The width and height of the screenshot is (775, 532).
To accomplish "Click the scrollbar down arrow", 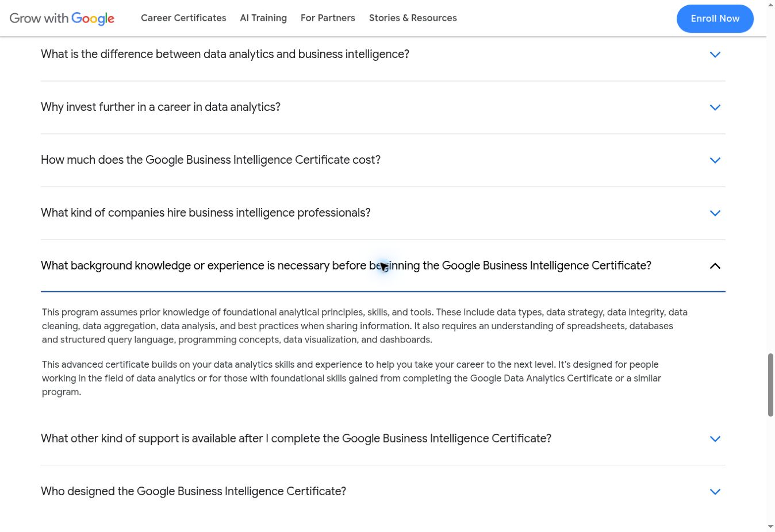I will click(x=770, y=527).
